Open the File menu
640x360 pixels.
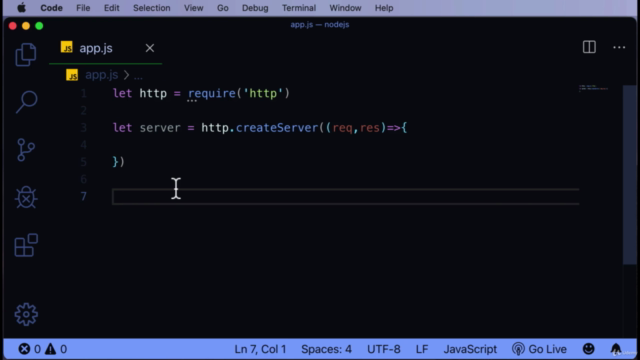83,8
